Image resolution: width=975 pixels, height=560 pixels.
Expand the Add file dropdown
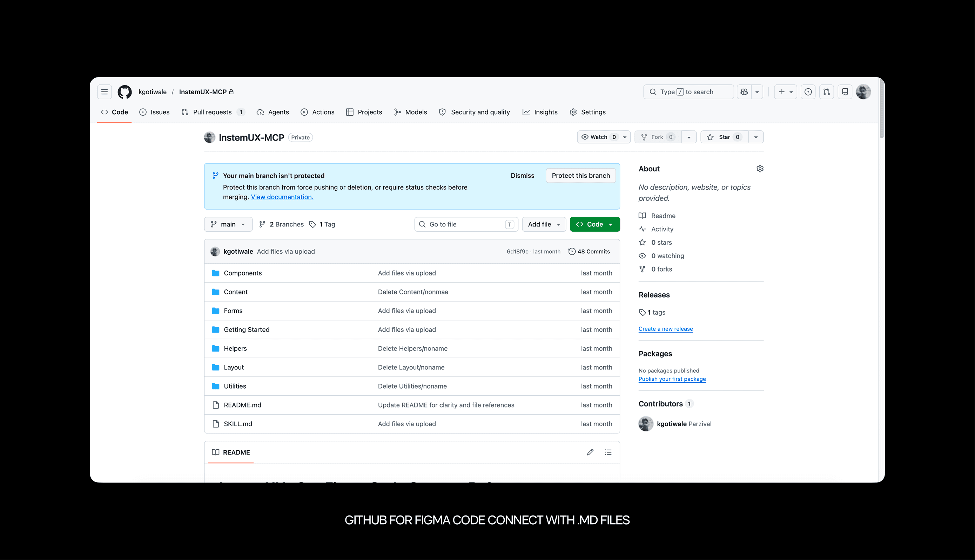pyautogui.click(x=544, y=225)
